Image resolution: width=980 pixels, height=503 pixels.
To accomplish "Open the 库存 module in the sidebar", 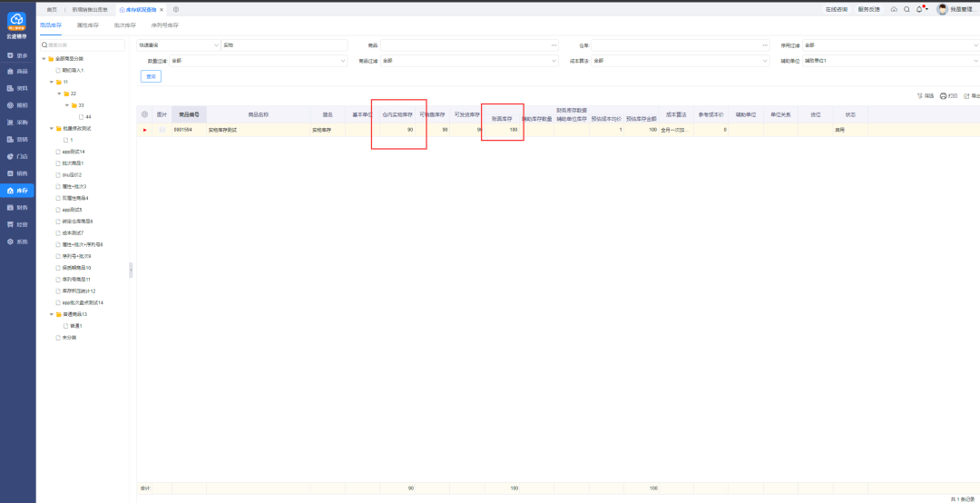I will [17, 191].
